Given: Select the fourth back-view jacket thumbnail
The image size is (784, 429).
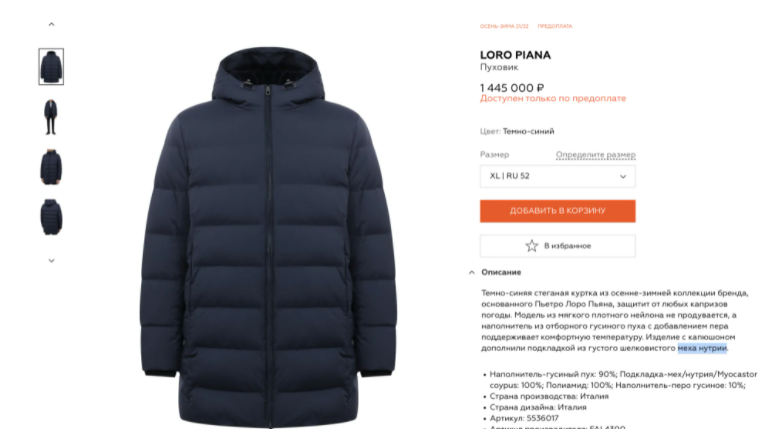Looking at the screenshot, I should tap(51, 217).
